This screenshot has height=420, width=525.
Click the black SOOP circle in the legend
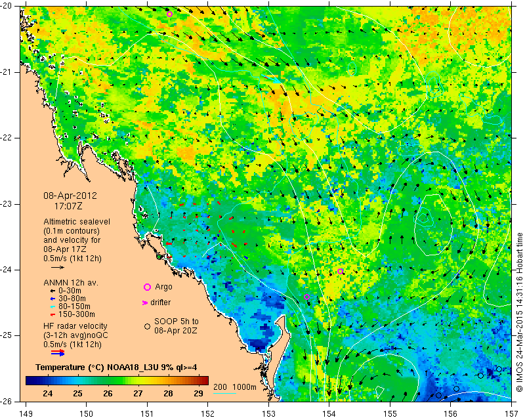coord(147,326)
